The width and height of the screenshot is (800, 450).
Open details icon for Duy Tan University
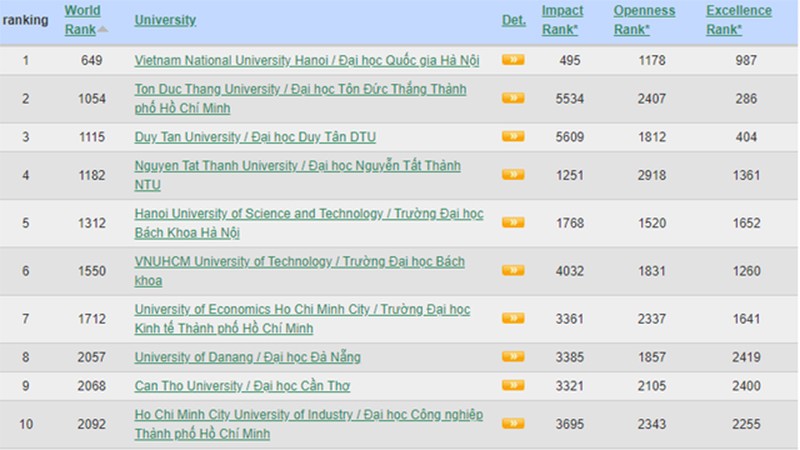click(513, 136)
